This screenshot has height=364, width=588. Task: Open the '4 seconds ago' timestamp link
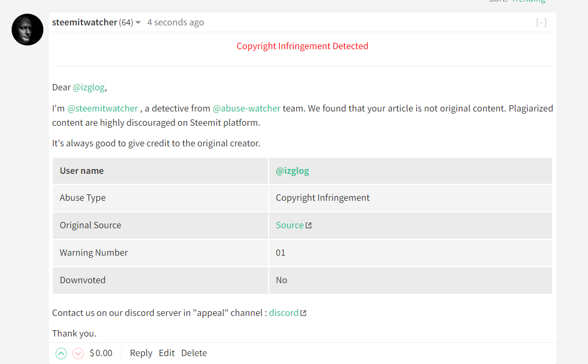pos(176,23)
